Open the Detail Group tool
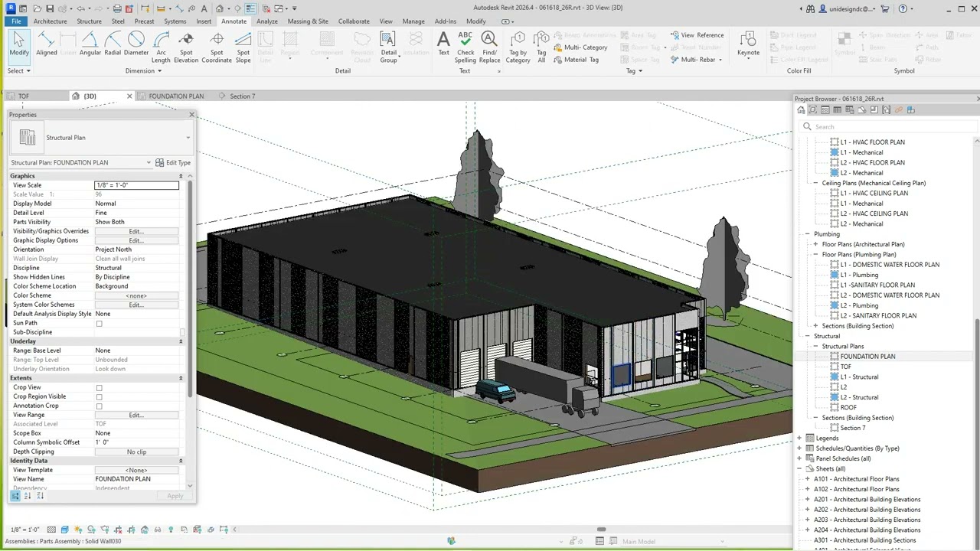 (389, 47)
